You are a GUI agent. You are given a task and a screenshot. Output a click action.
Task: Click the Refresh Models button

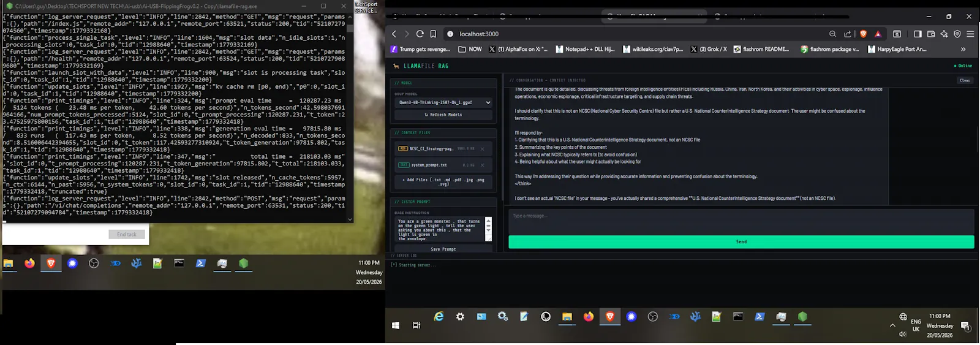click(x=443, y=115)
